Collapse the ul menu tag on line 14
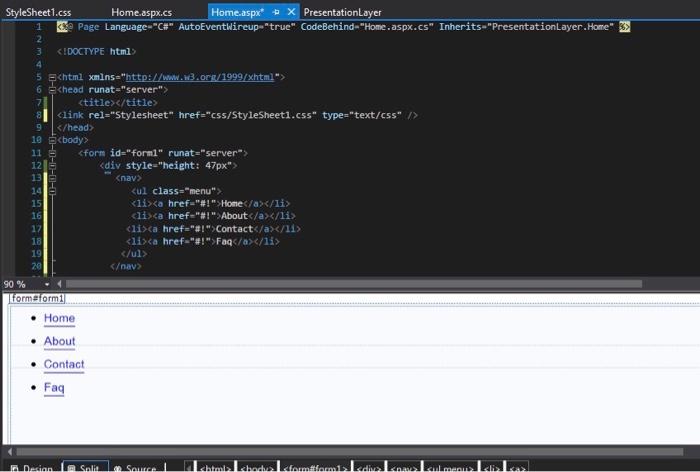The image size is (700, 472). 52,191
